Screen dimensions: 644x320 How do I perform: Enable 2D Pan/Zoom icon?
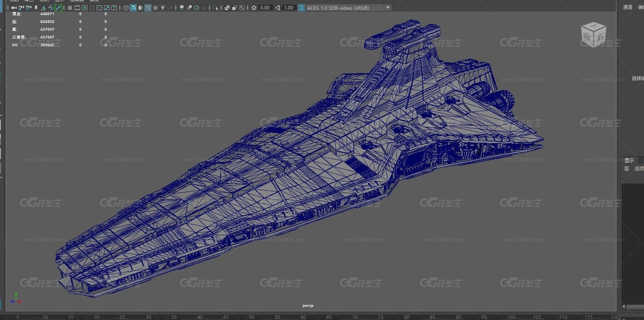51,8
